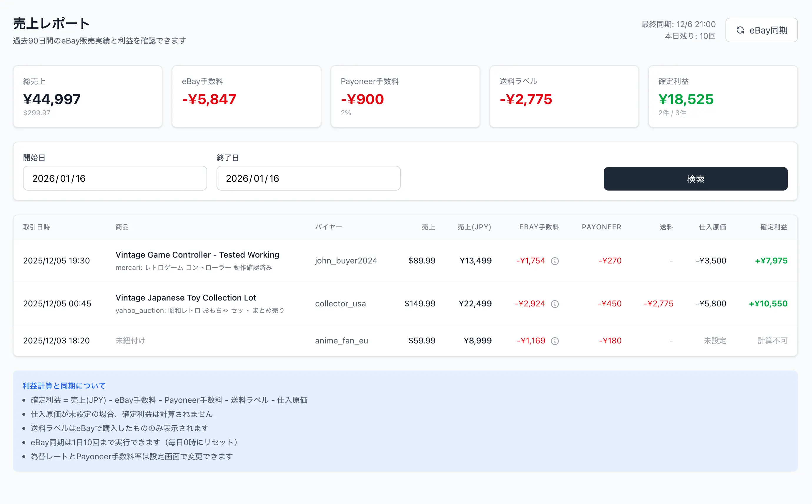Sort by the 取引日時 column header
The width and height of the screenshot is (812, 504).
[37, 227]
